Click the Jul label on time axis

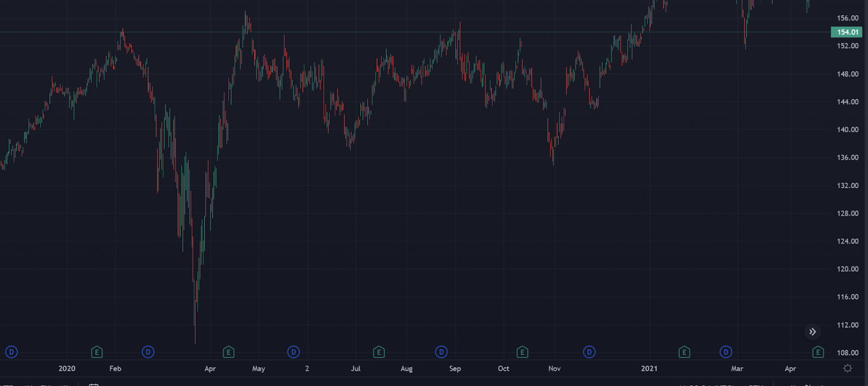pyautogui.click(x=355, y=369)
